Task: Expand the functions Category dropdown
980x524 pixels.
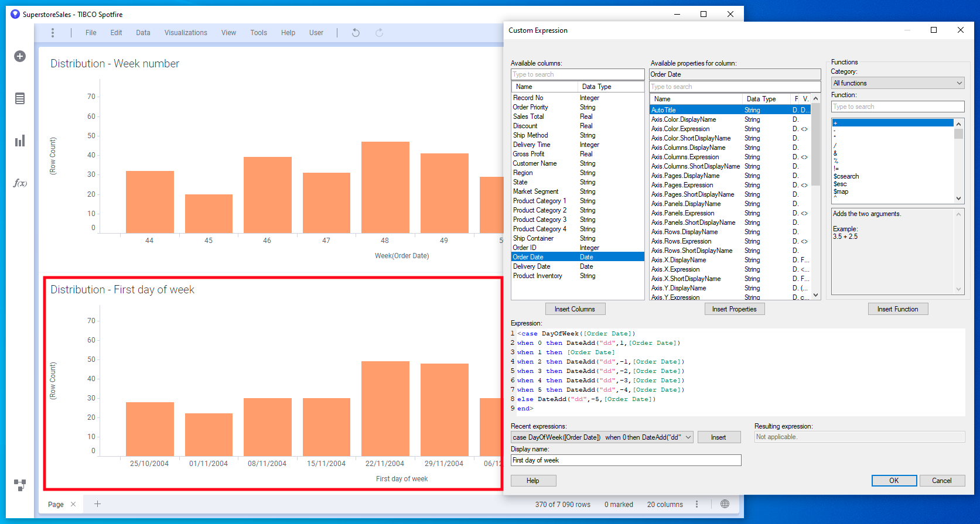Action: coord(897,83)
